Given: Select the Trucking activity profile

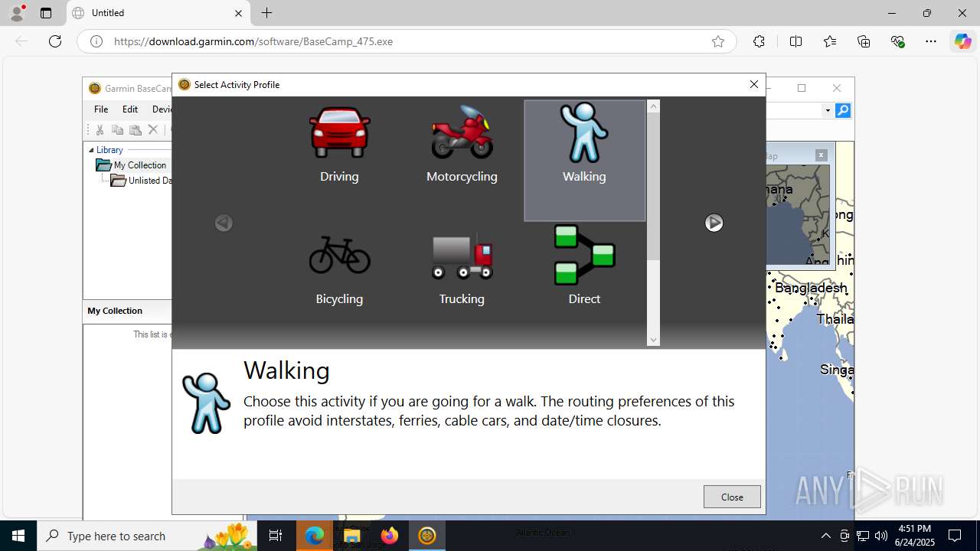Looking at the screenshot, I should point(462,268).
